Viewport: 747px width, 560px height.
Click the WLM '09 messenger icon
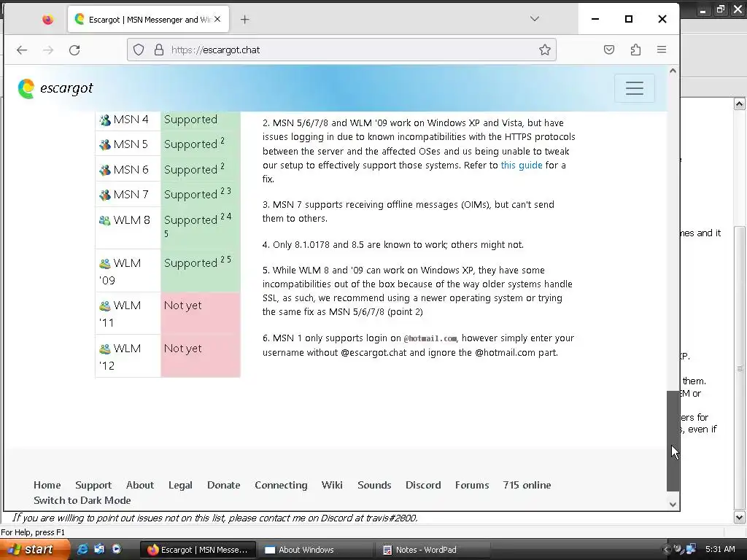click(105, 263)
